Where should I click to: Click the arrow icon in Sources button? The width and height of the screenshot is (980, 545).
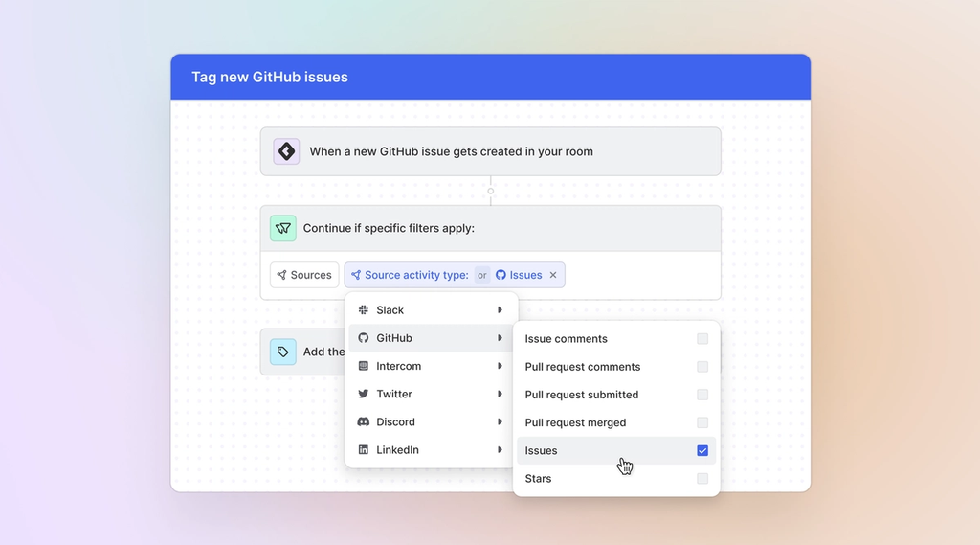(282, 275)
